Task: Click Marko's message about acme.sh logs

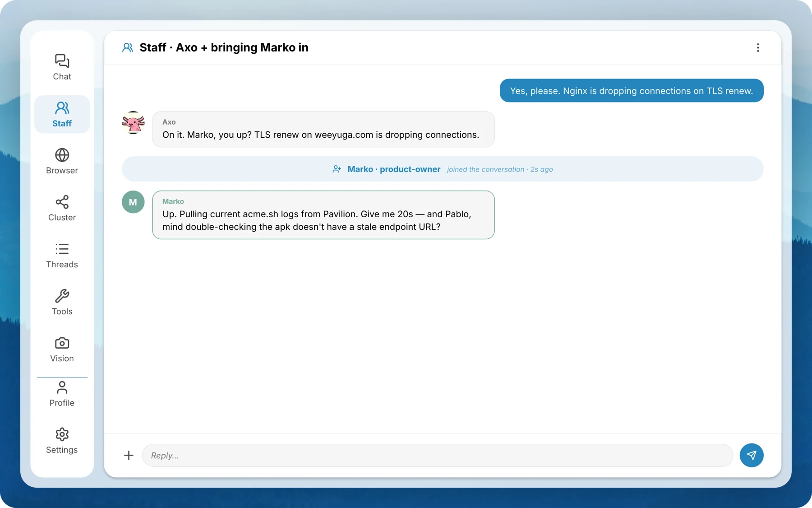Action: click(323, 215)
